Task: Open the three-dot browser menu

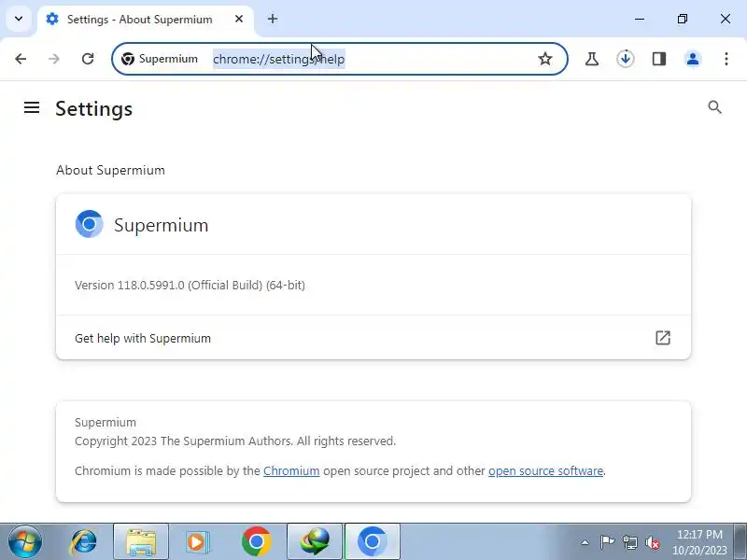Action: 726,59
